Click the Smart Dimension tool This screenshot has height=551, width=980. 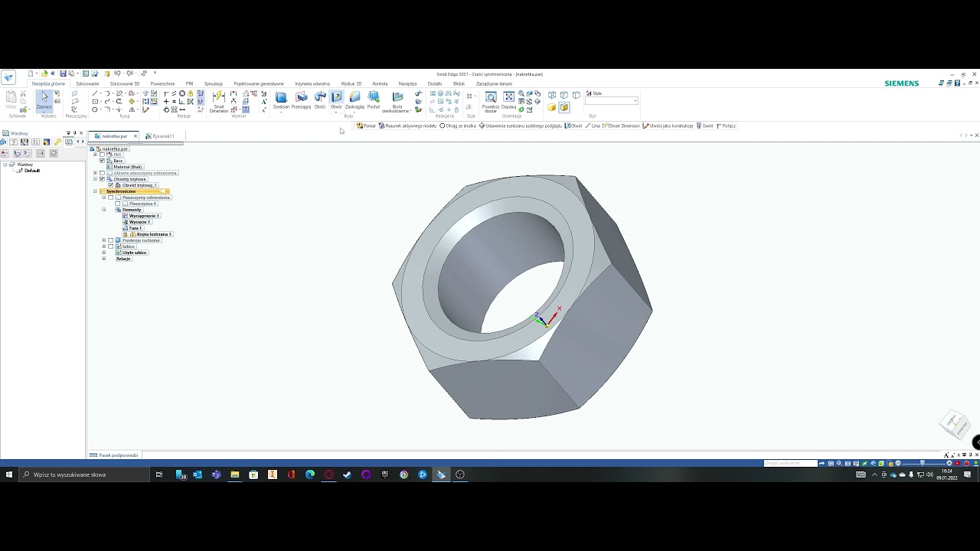coord(218,102)
